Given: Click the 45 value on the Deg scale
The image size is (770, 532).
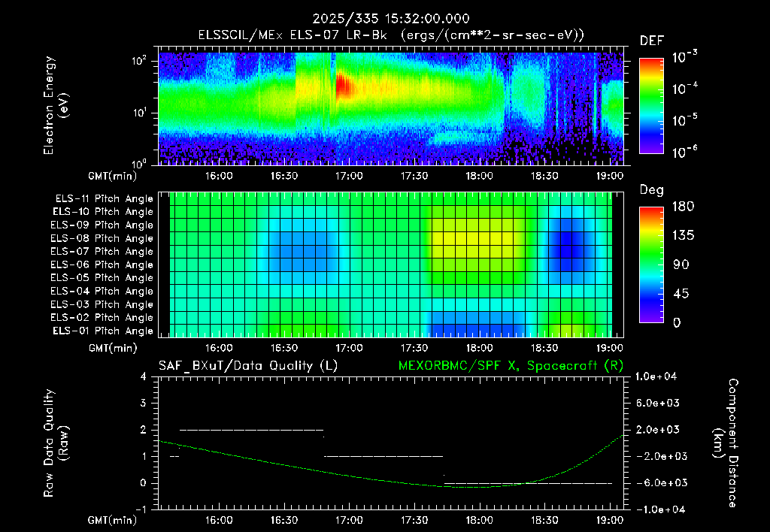Looking at the screenshot, I should pos(680,294).
